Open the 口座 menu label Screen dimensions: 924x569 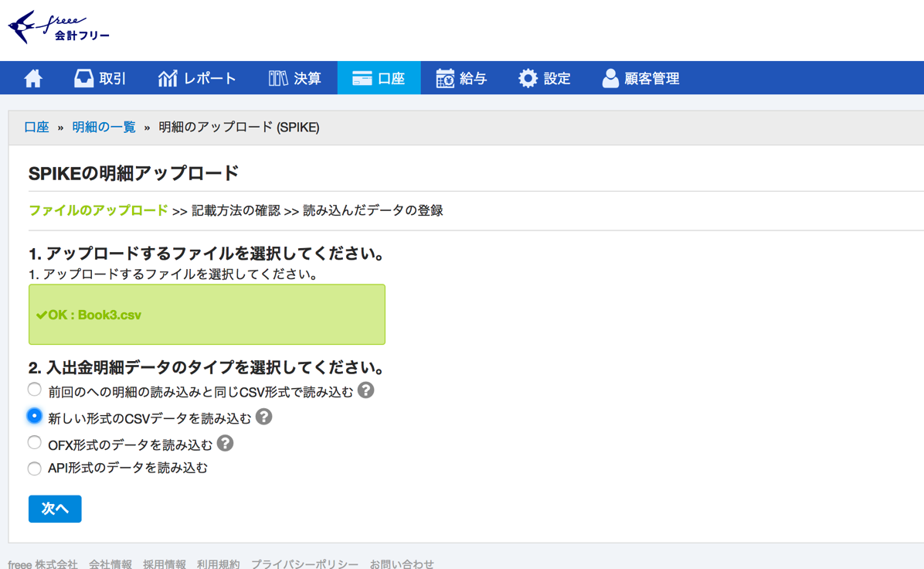coord(391,78)
